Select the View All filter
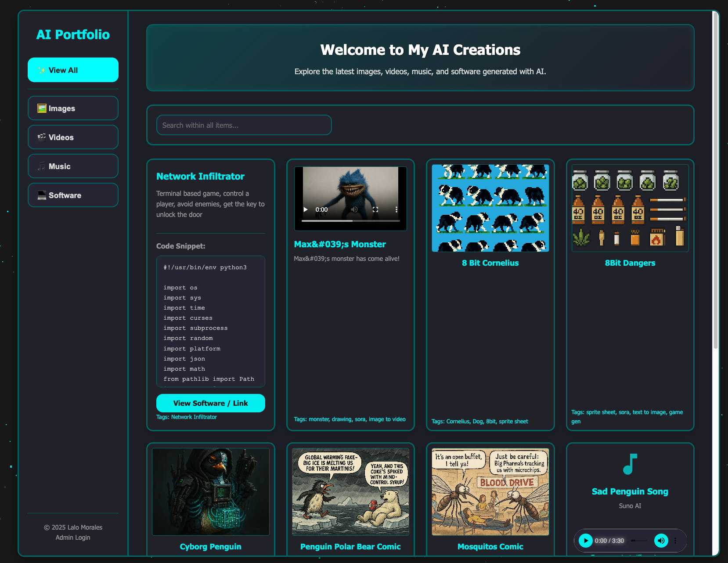Image resolution: width=728 pixels, height=563 pixels. [73, 70]
